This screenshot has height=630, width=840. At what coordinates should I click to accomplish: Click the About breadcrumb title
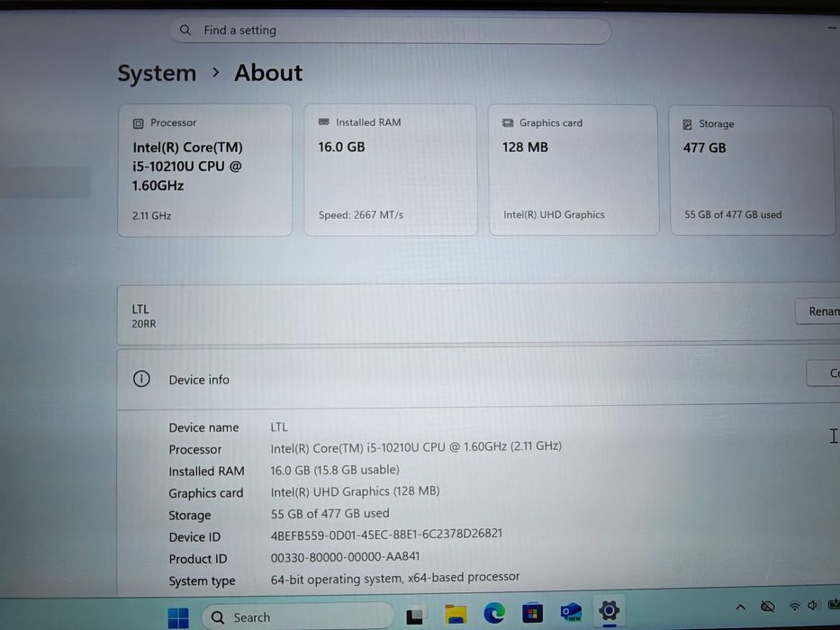268,73
